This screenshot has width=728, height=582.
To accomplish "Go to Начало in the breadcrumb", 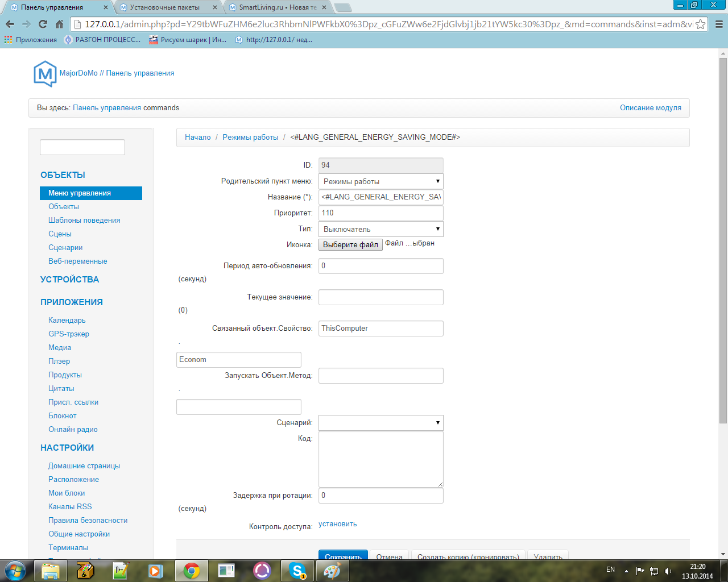I will click(198, 138).
